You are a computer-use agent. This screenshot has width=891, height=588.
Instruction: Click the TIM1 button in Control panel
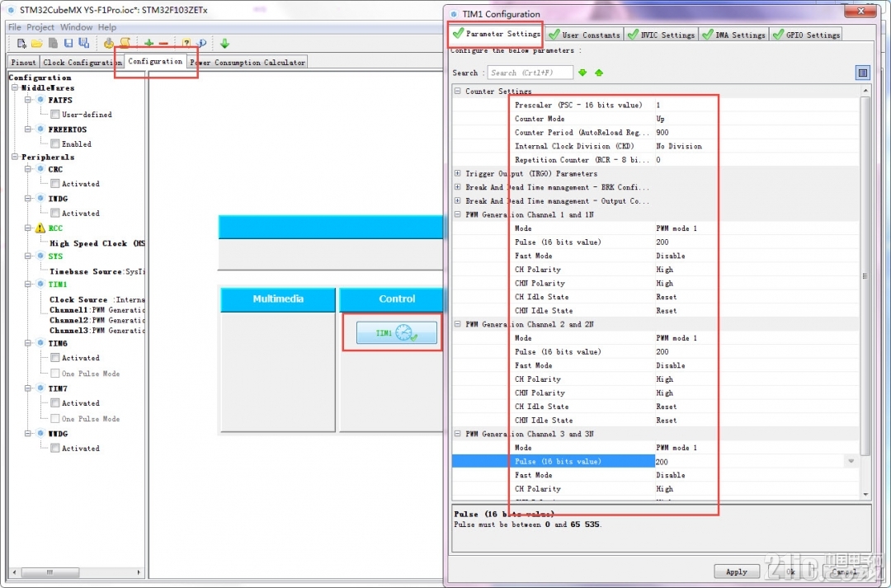pos(397,333)
